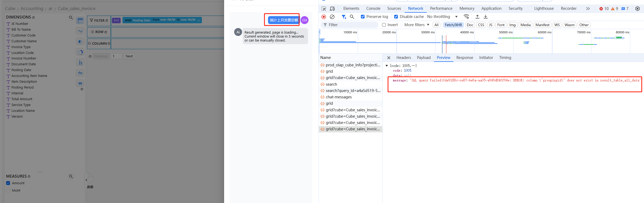Uncheck the Amount measure

pos(8,183)
